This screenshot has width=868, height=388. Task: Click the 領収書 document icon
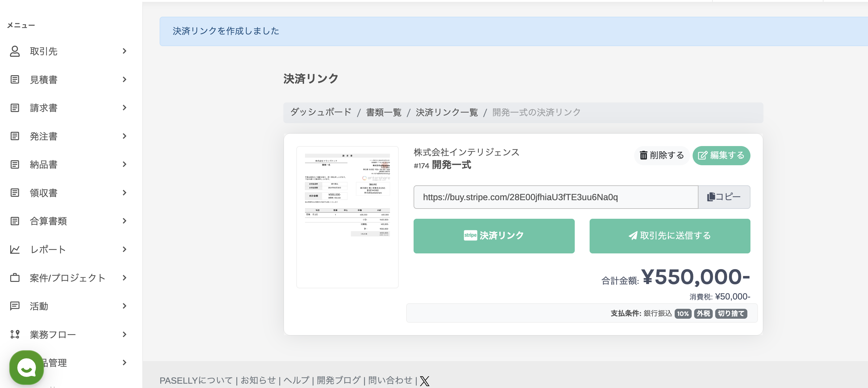pos(15,193)
